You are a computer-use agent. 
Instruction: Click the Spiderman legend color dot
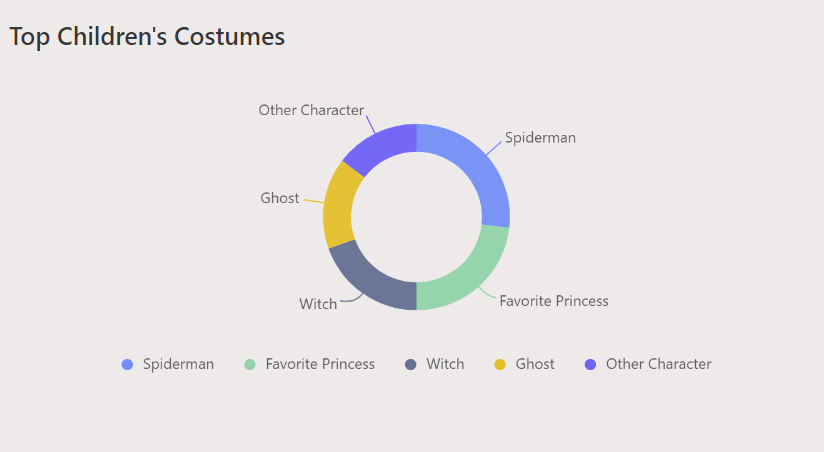pos(127,364)
